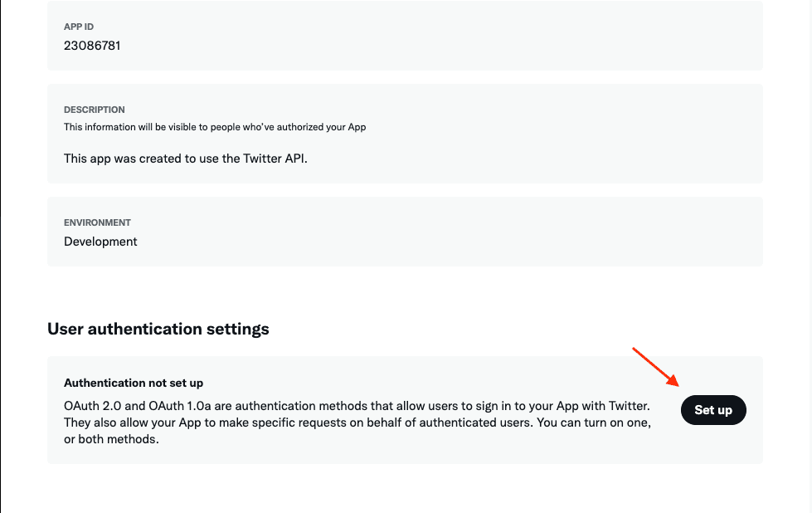This screenshot has width=812, height=513.
Task: Select the Development environment value
Action: pyautogui.click(x=100, y=241)
